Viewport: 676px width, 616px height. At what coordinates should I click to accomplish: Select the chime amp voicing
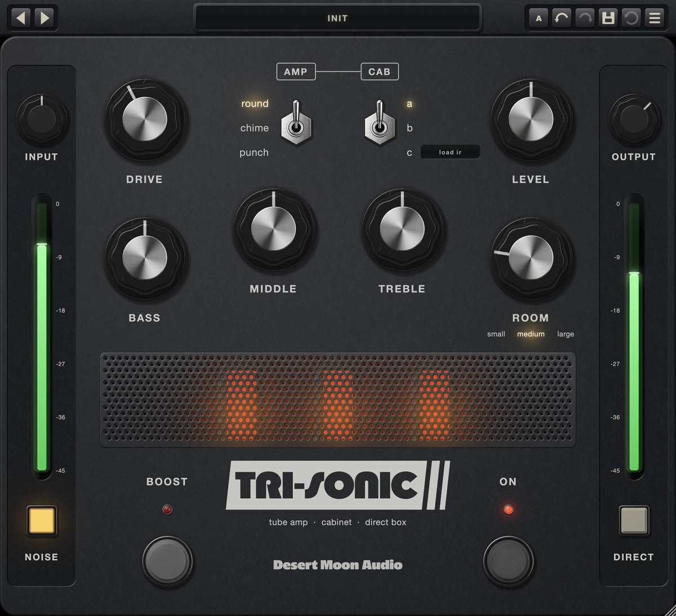click(255, 128)
